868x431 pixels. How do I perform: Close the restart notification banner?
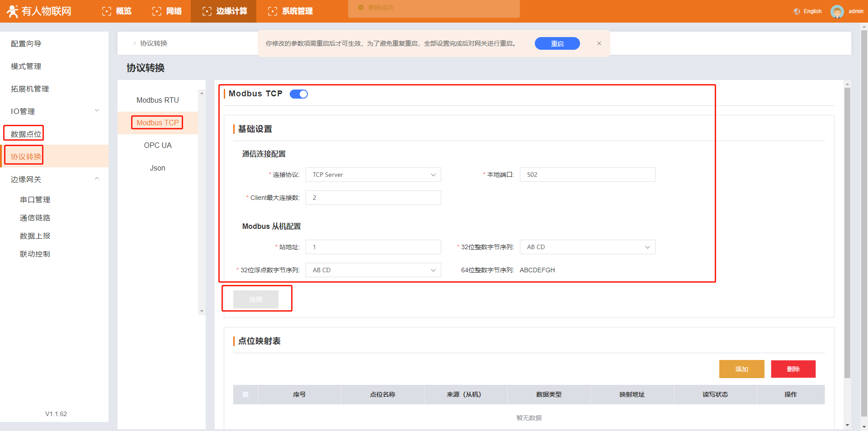tap(599, 43)
